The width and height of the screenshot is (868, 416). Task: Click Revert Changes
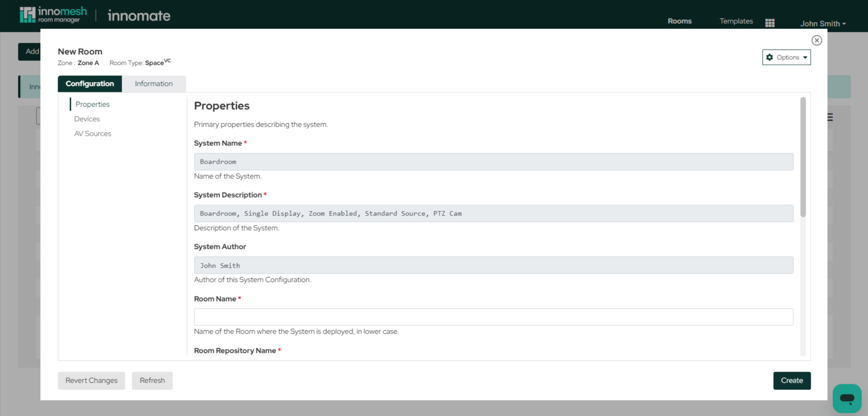pyautogui.click(x=91, y=380)
